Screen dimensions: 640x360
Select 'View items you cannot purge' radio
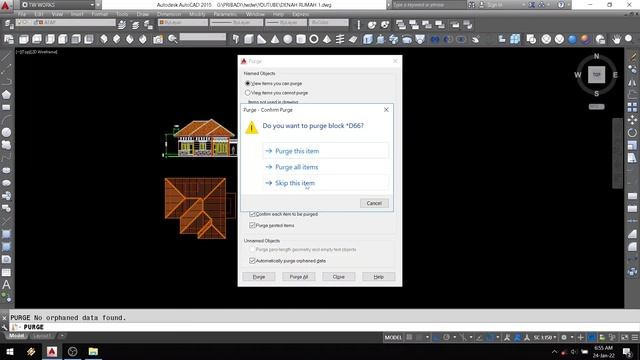click(x=247, y=93)
